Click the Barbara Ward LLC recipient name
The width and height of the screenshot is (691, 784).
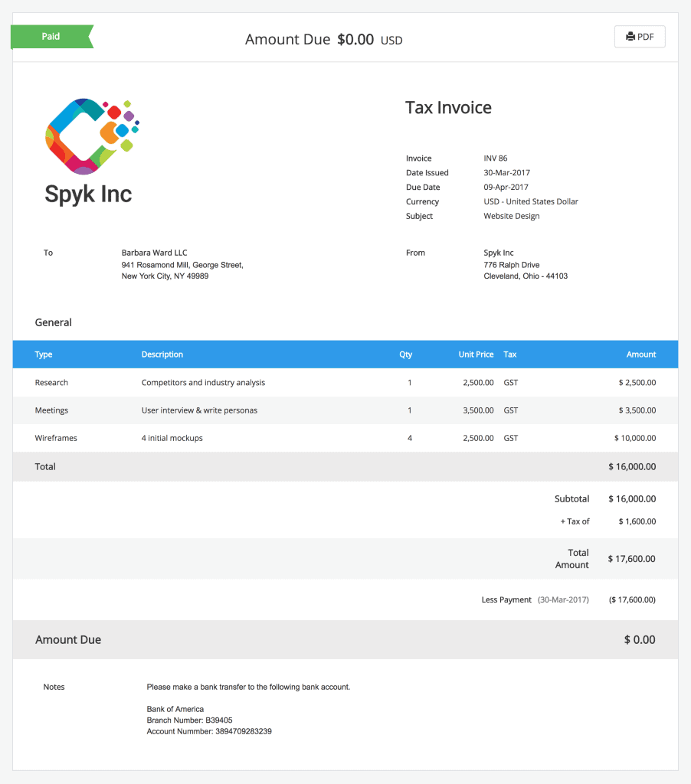pos(154,253)
